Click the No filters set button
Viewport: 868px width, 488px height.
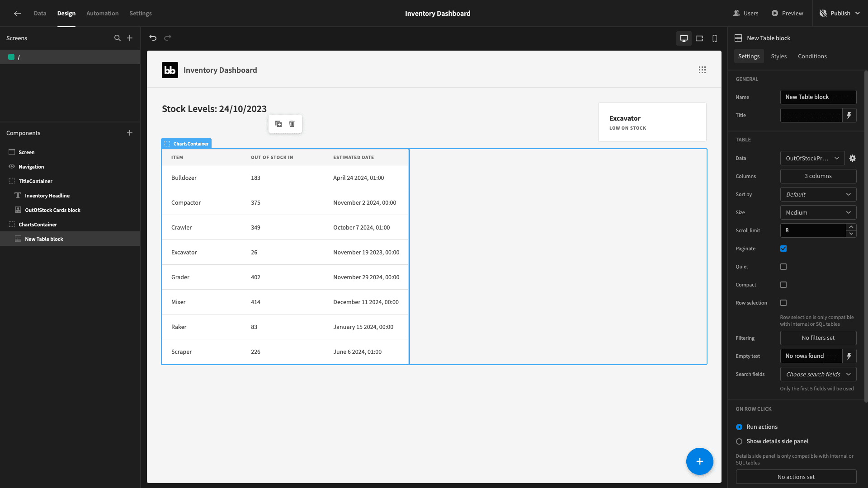point(818,338)
